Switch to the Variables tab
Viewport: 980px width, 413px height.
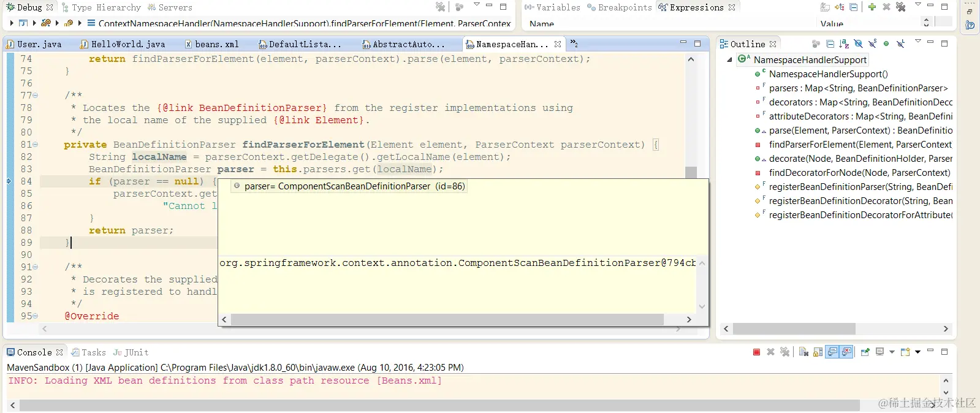tap(552, 7)
